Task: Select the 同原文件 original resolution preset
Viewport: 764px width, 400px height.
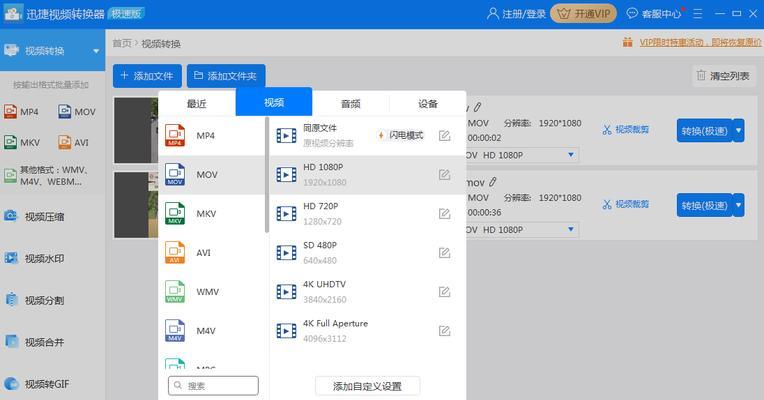Action: click(368, 135)
